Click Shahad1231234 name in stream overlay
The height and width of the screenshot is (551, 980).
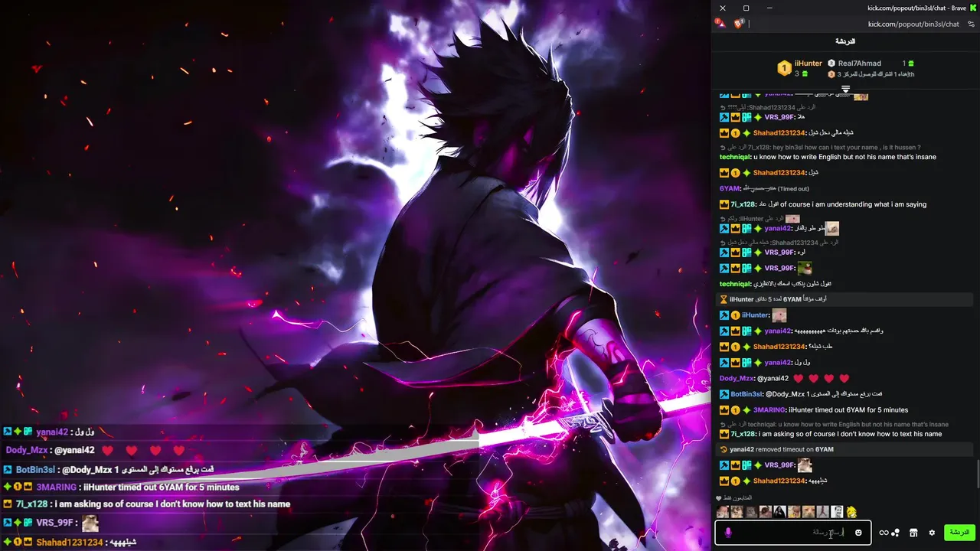(x=70, y=542)
